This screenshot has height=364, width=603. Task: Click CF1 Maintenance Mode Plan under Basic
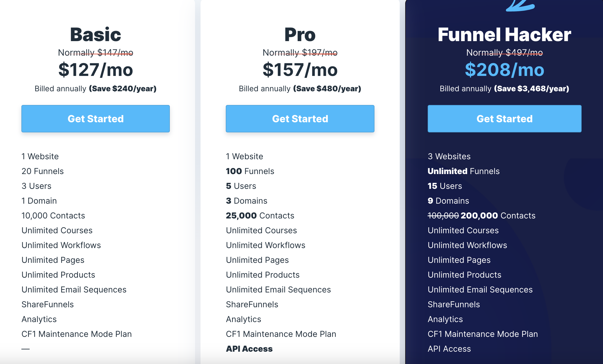click(77, 334)
